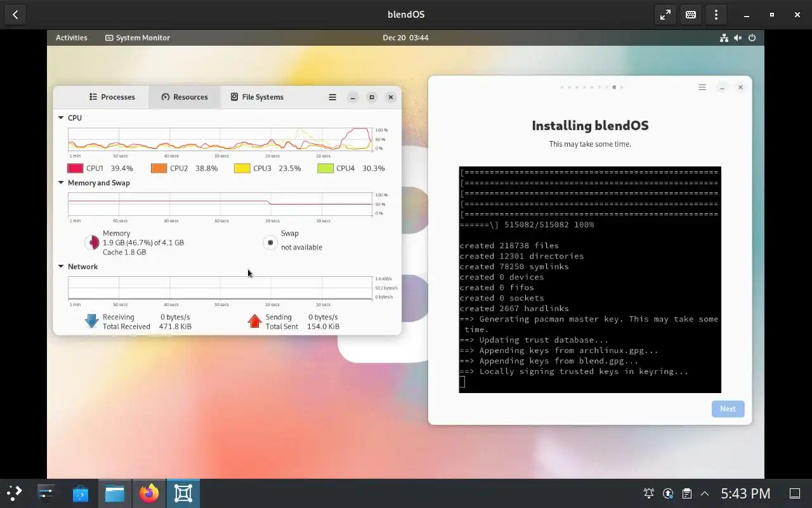Screen dimensions: 812x508
Task: Open the clipboard tray icon
Action: click(x=686, y=493)
